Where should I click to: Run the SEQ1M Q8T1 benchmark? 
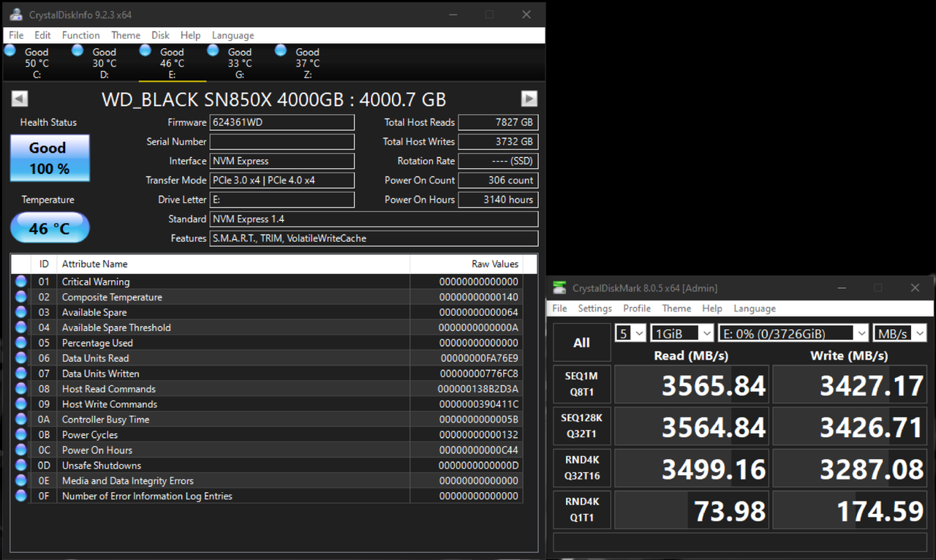click(582, 385)
